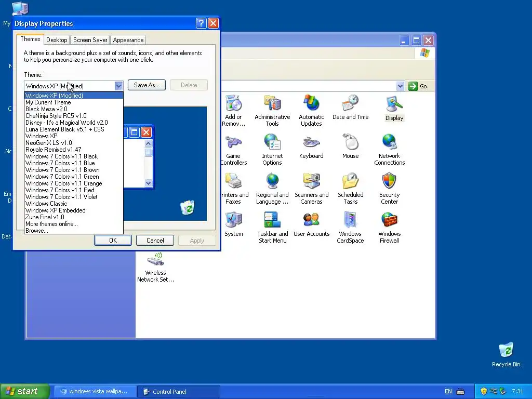Choose plain Windows XP theme
532x399 pixels.
coord(74,136)
